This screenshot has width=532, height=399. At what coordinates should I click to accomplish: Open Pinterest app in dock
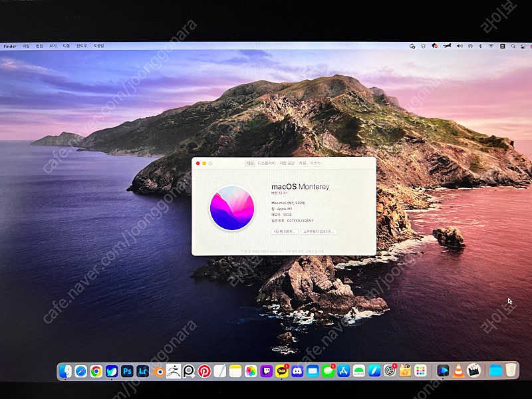[x=204, y=371]
